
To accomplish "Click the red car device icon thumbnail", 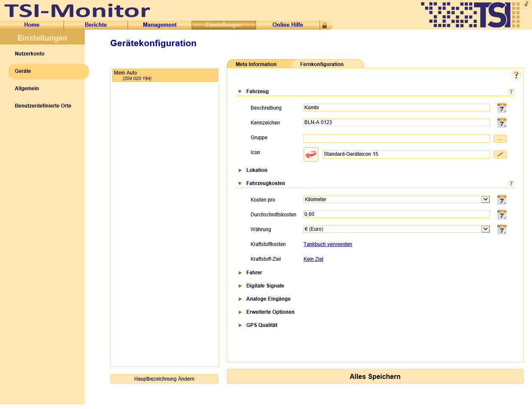I will (311, 155).
